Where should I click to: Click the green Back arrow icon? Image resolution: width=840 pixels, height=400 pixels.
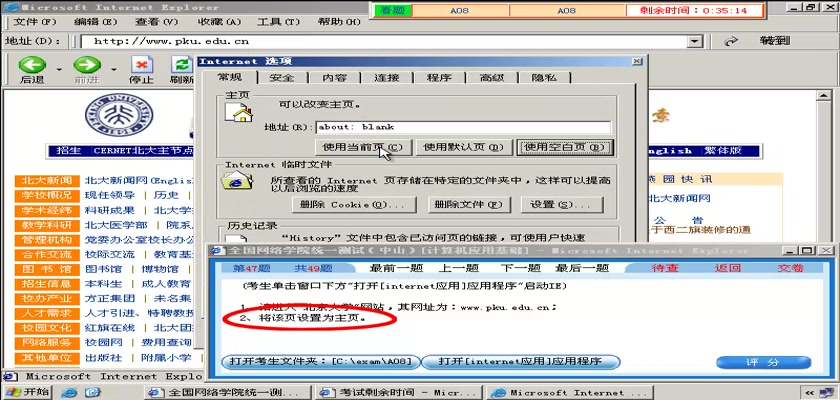click(32, 65)
